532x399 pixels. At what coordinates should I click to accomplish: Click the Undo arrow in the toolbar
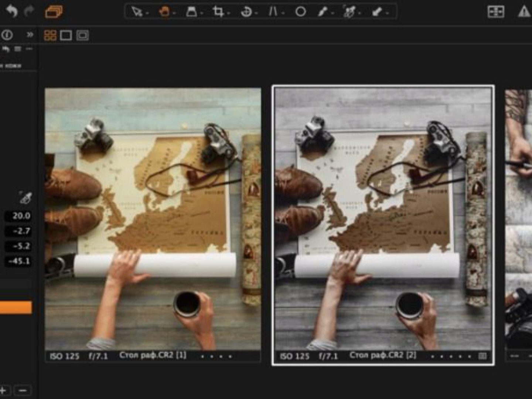point(11,11)
